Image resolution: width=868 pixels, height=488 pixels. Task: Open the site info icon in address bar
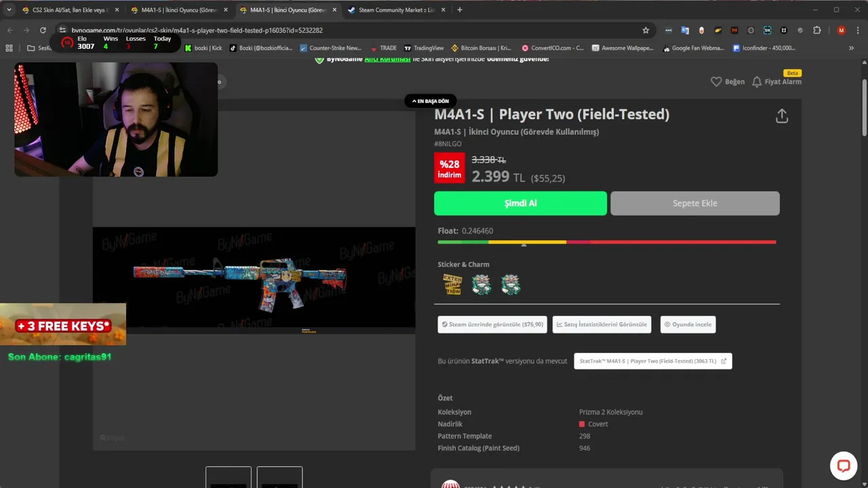point(62,30)
